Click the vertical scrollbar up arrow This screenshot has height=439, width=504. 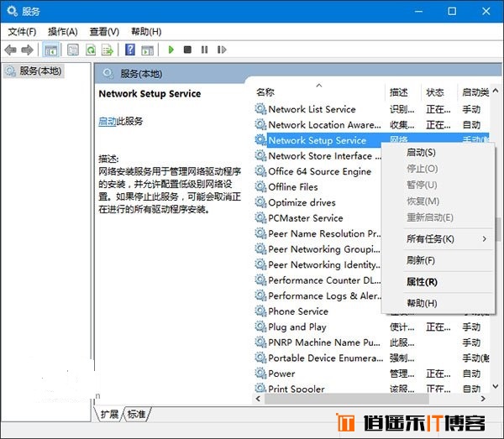point(496,91)
